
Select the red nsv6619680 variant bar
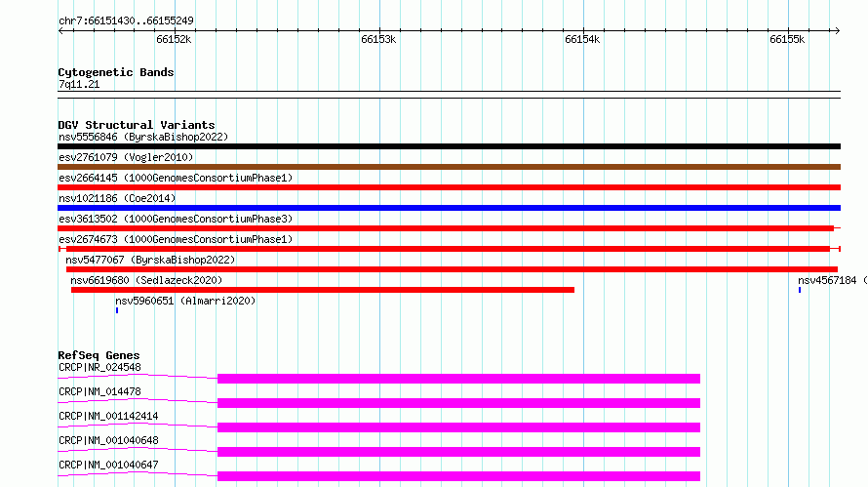(x=323, y=290)
